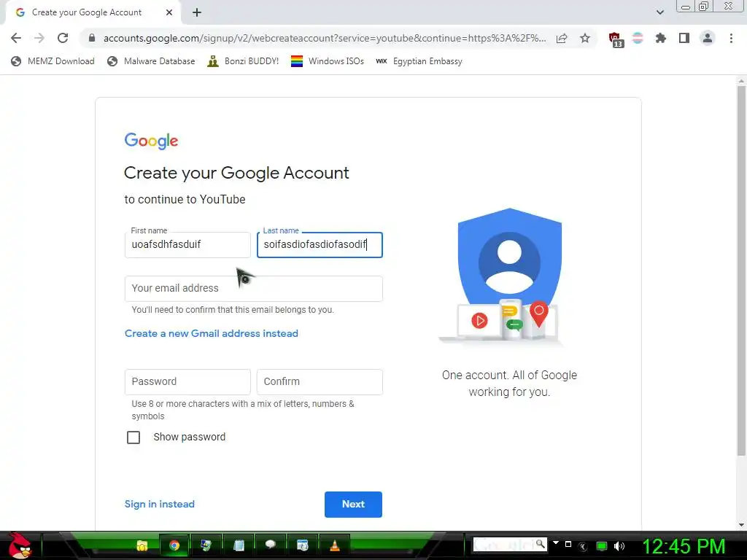Enable Show password checkbox
Image resolution: width=747 pixels, height=560 pixels.
(x=133, y=437)
